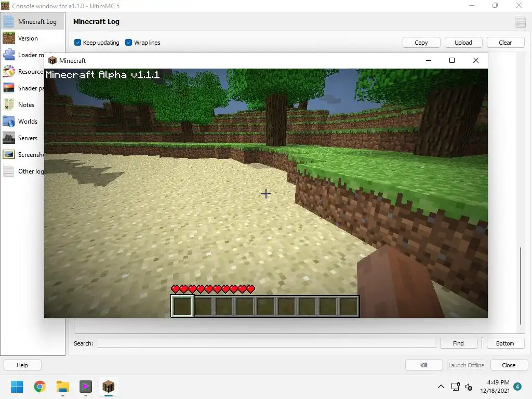The height and width of the screenshot is (399, 532).
Task: Show hidden system tray icons
Action: [x=441, y=387]
